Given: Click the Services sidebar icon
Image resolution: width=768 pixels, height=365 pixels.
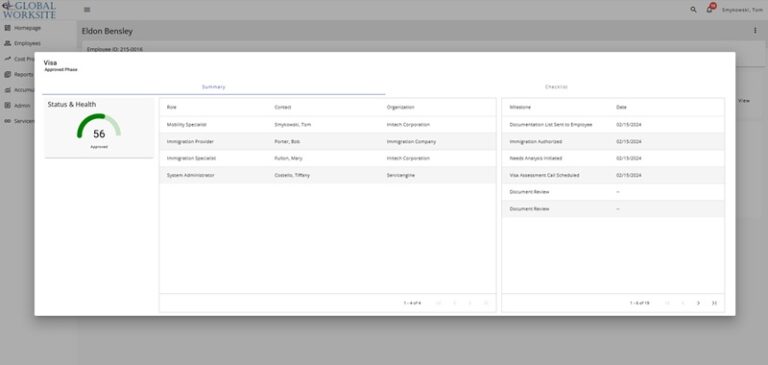Looking at the screenshot, I should [x=7, y=121].
